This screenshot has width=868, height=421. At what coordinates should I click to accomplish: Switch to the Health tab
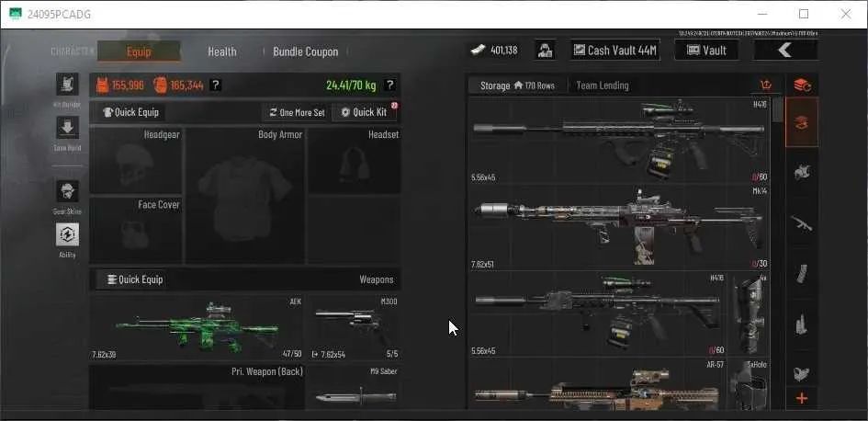pos(222,51)
